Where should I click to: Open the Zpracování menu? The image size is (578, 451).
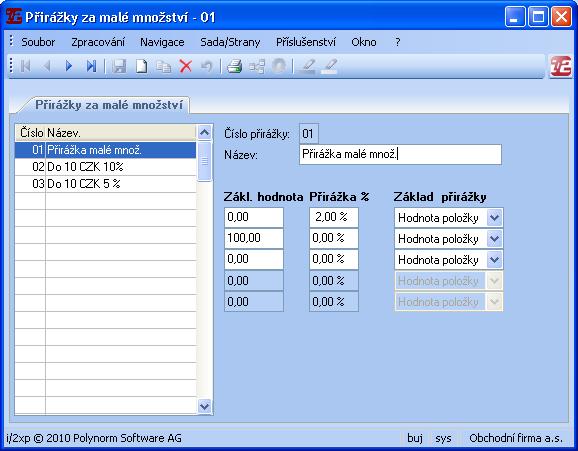98,42
